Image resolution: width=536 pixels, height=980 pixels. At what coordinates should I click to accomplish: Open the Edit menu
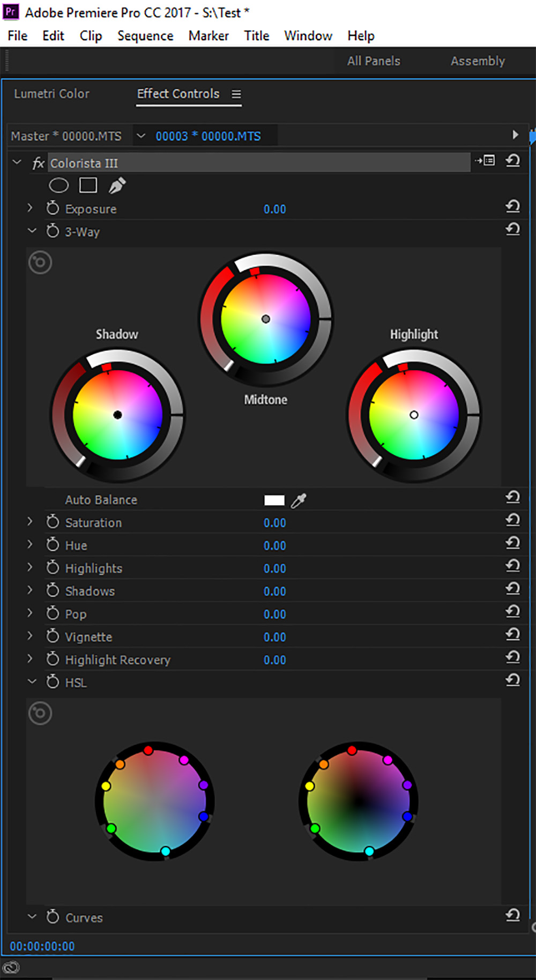point(53,36)
